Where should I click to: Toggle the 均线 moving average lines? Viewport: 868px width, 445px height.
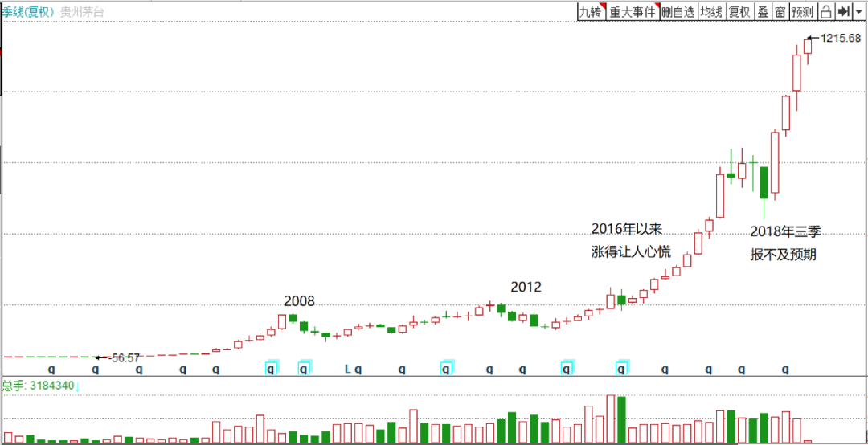710,11
